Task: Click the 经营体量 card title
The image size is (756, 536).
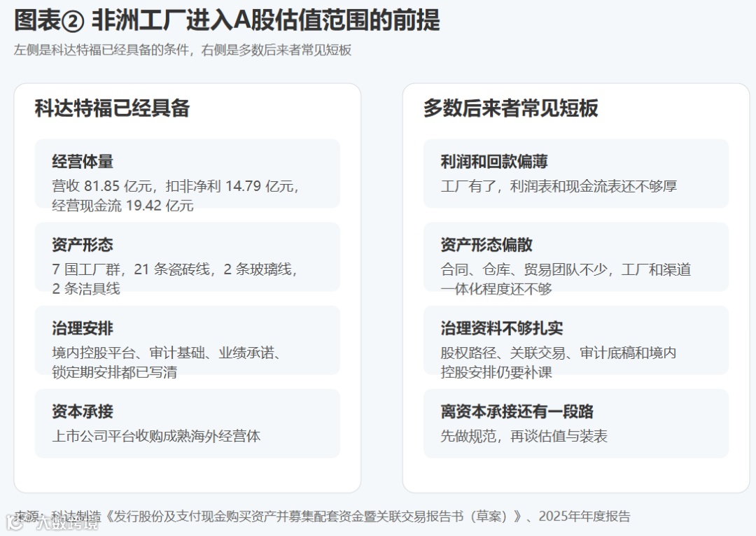Action: [83, 162]
